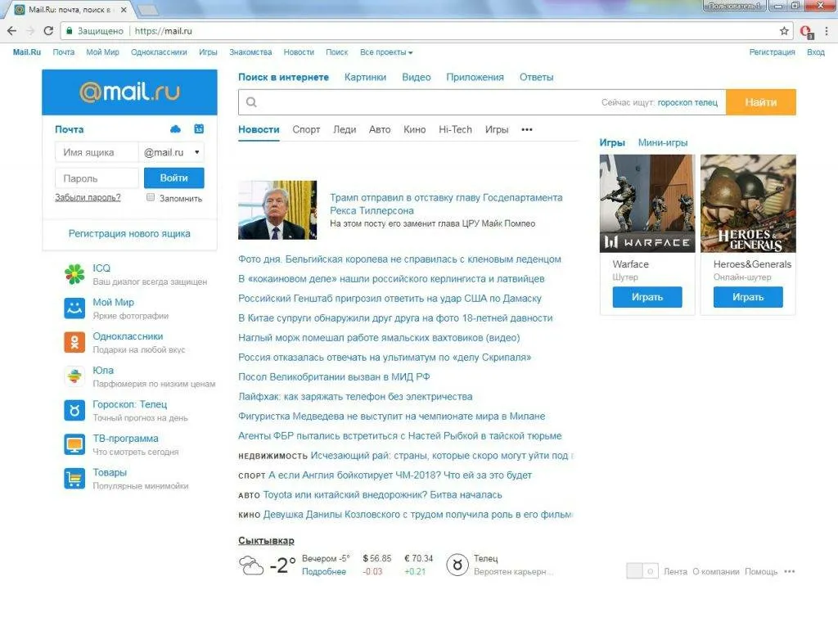Click the Войти login button

(173, 178)
